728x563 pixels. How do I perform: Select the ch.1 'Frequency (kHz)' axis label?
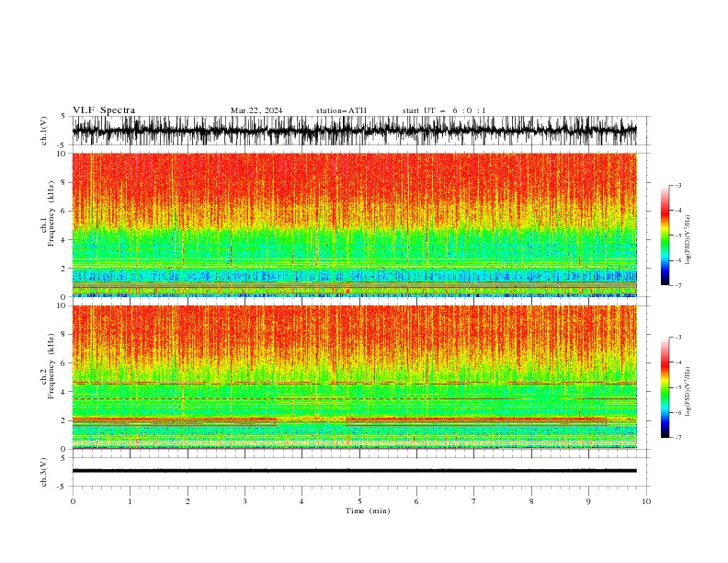[51, 214]
